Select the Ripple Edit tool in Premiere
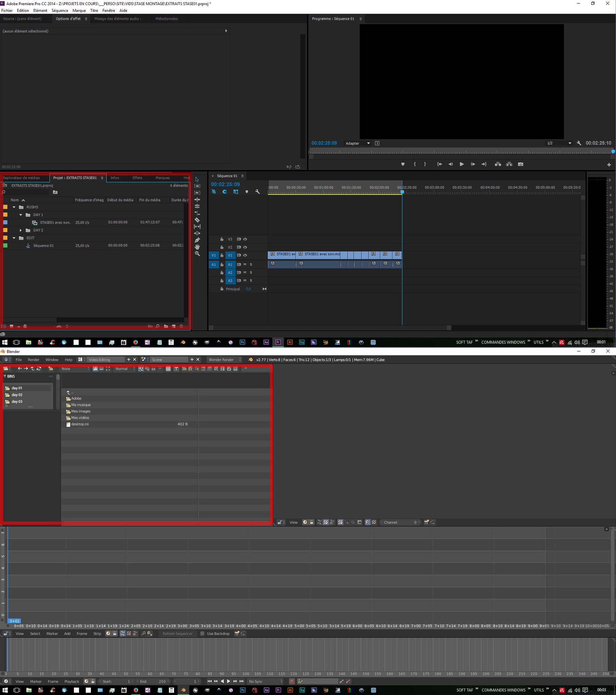The image size is (616, 695). pos(197,200)
